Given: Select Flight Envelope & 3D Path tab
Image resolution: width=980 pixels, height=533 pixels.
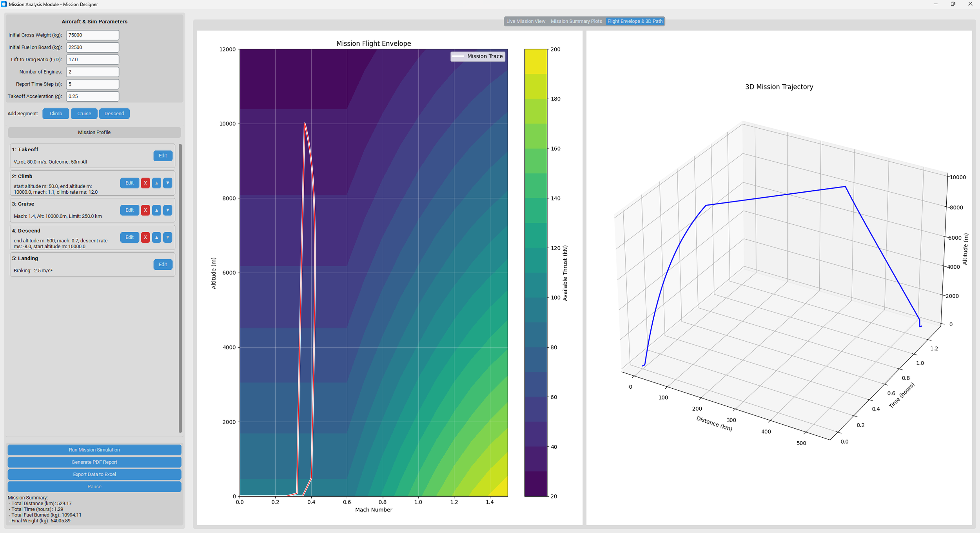Looking at the screenshot, I should click(635, 21).
